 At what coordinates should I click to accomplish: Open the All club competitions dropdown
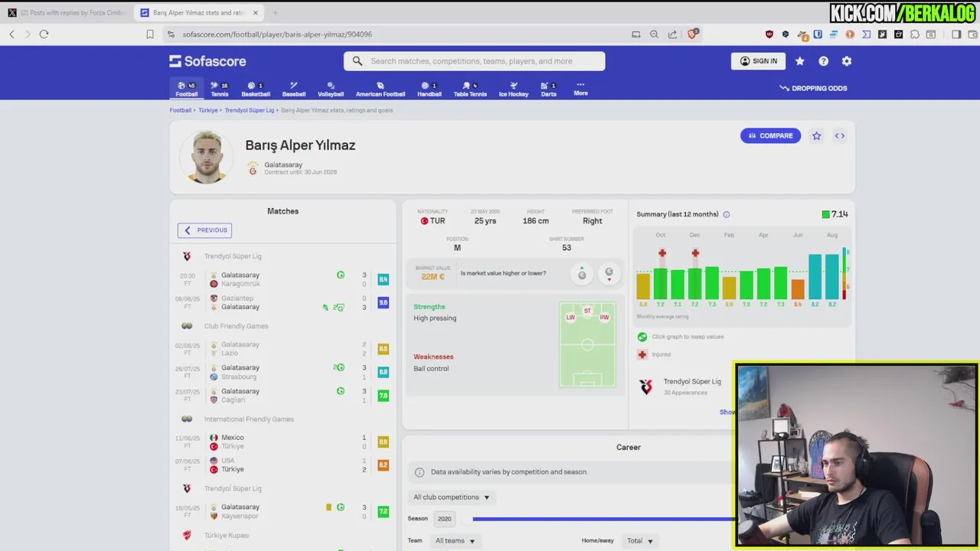[x=451, y=497]
